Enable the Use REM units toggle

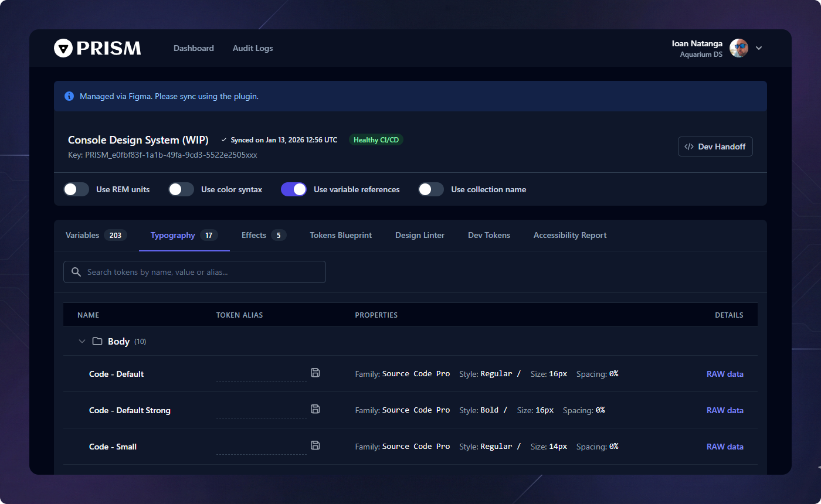[x=76, y=189]
